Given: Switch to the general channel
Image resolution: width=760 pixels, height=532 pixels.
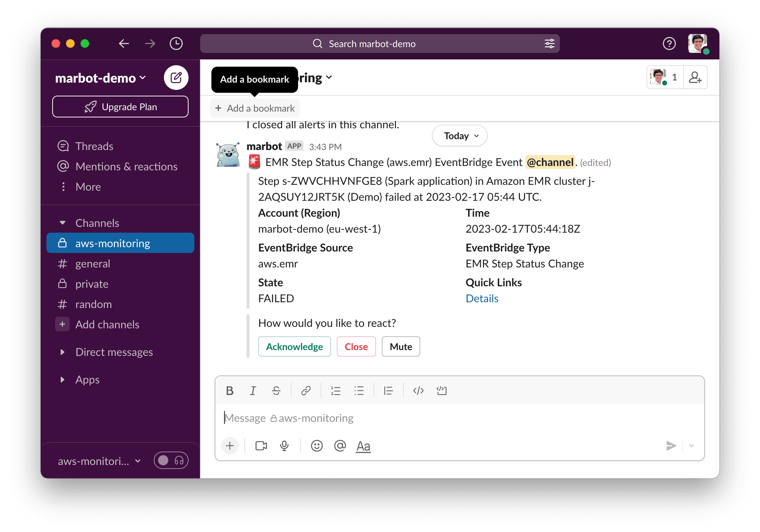Looking at the screenshot, I should point(93,263).
